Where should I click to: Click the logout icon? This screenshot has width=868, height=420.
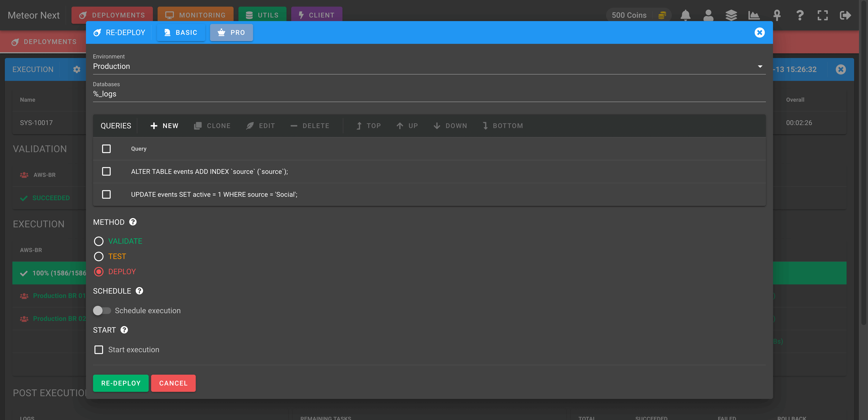[x=845, y=15]
